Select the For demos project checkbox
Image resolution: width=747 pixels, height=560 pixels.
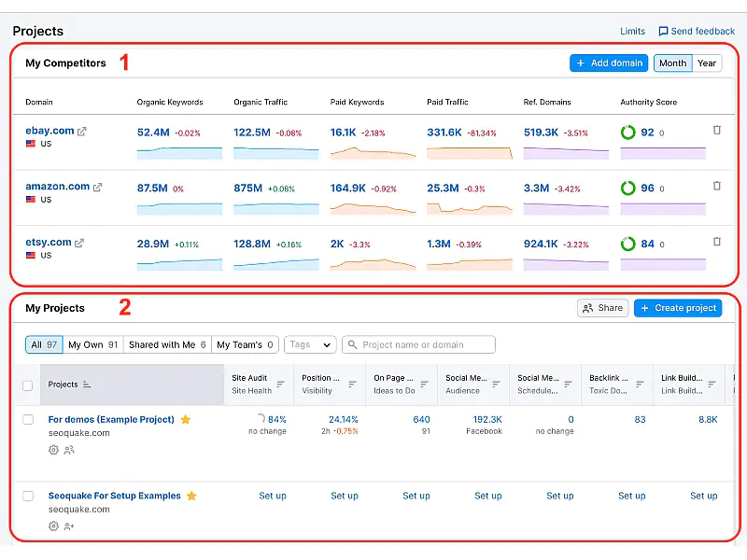tap(28, 420)
